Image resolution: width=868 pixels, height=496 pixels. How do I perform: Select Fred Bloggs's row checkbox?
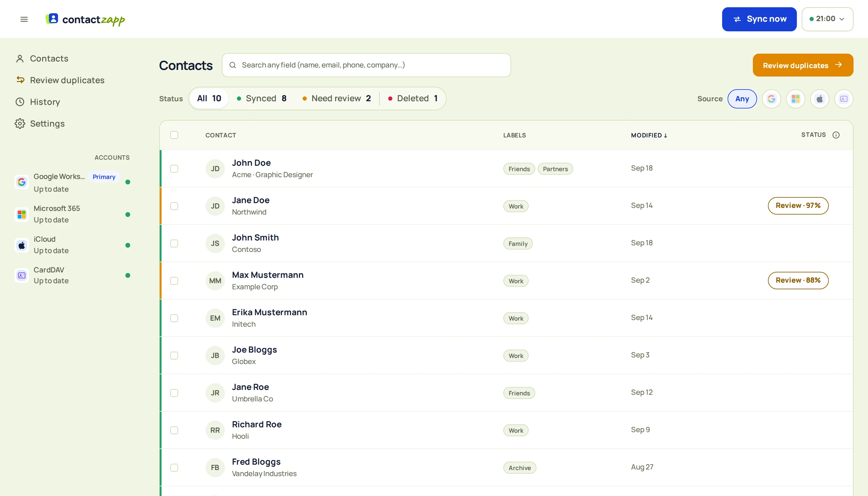(174, 468)
